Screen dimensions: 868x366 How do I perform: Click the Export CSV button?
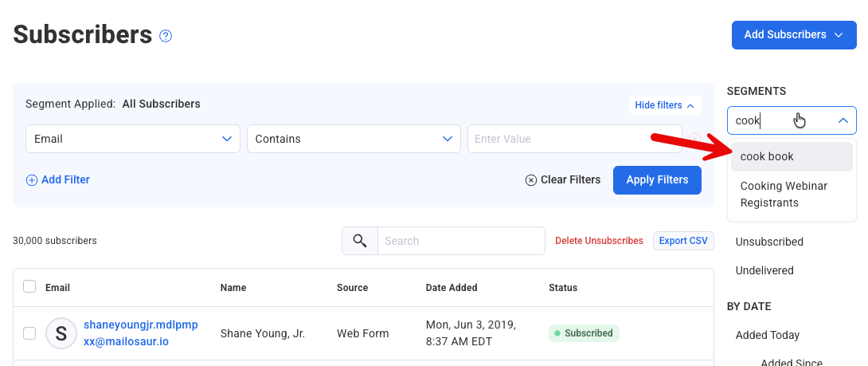click(683, 241)
